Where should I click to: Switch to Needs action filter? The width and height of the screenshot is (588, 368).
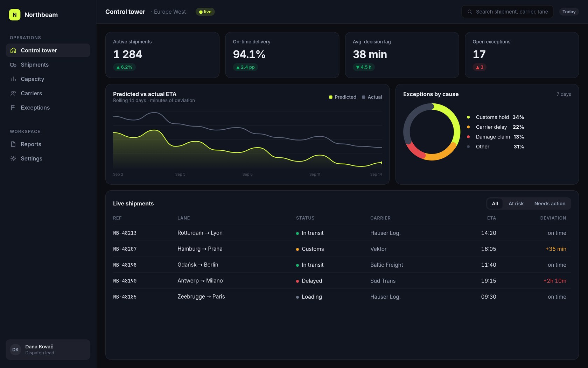[x=550, y=204]
